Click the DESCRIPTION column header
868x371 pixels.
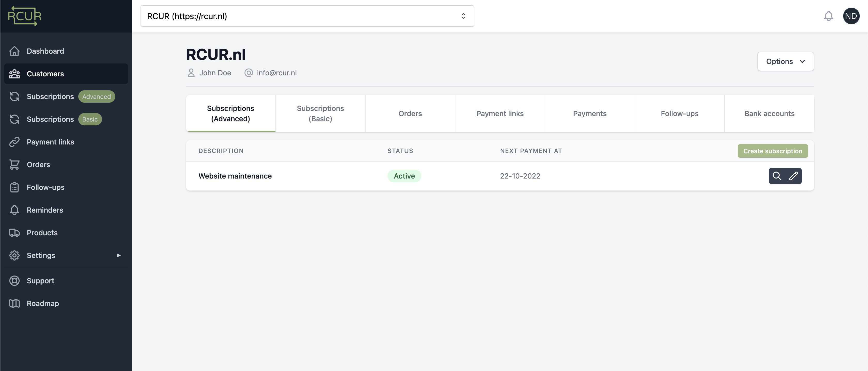(x=221, y=151)
